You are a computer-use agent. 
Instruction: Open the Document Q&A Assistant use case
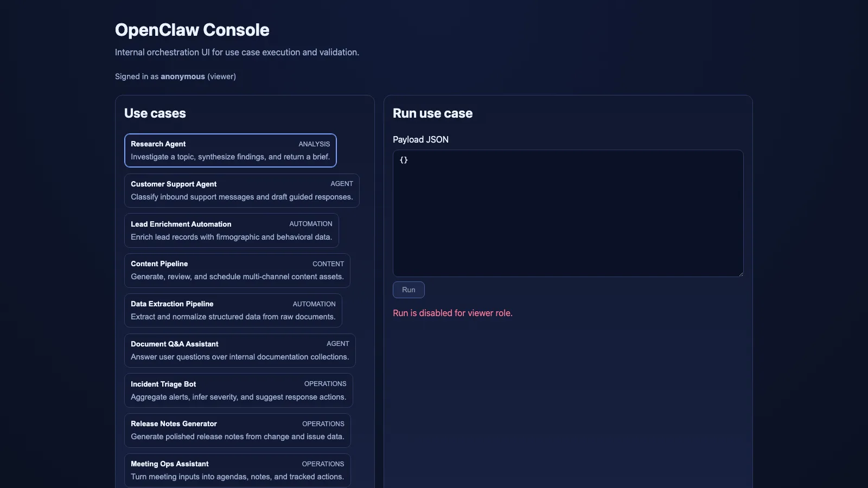click(x=239, y=350)
